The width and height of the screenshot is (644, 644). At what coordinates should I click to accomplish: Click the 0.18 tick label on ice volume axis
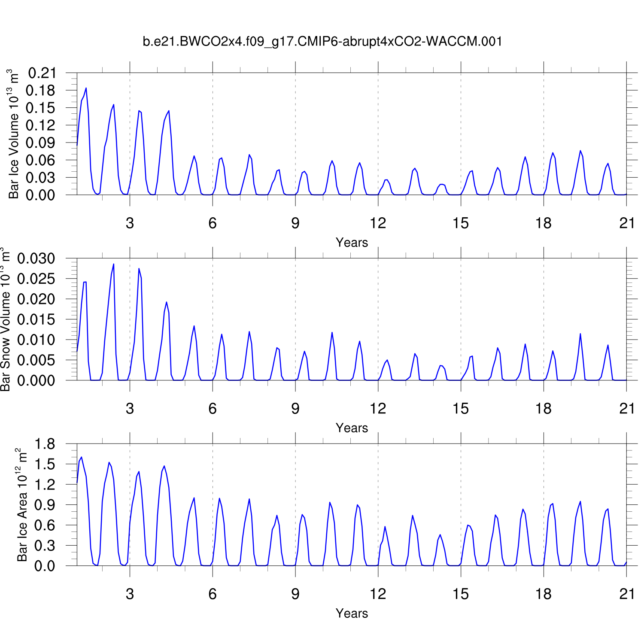41,91
